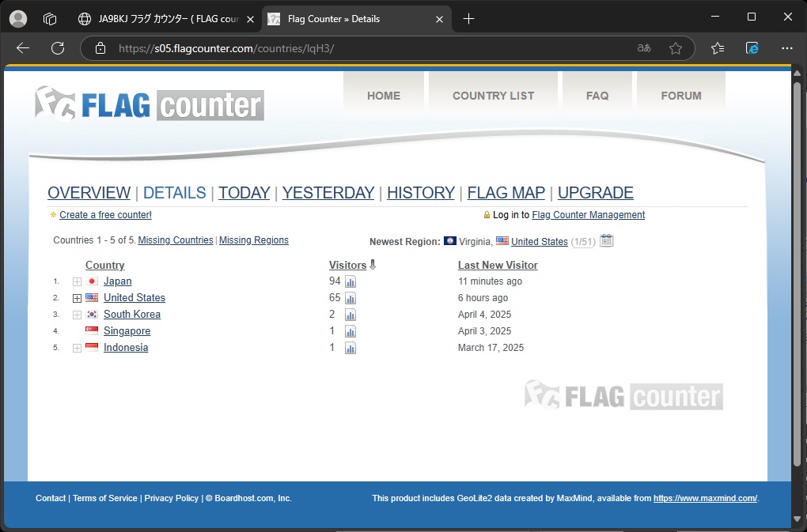Open a new browser tab

(468, 19)
